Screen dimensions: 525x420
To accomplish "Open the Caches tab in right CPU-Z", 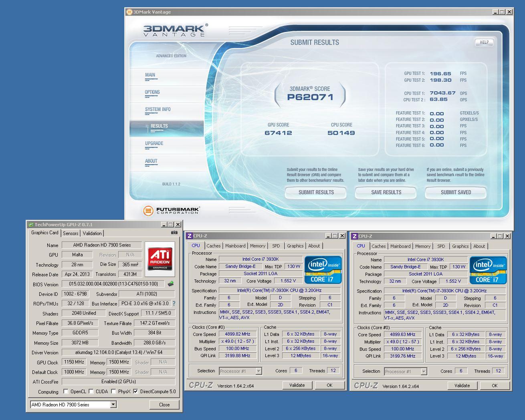I will [378, 246].
